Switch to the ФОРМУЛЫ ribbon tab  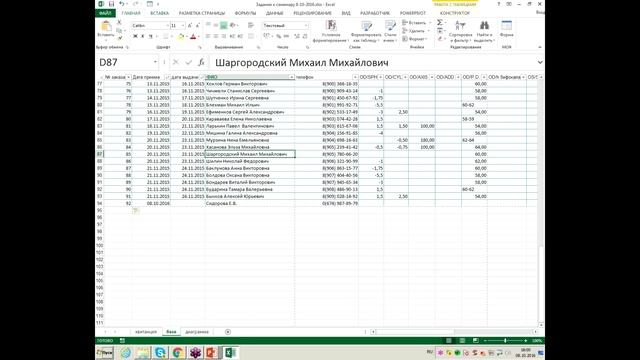pos(245,13)
